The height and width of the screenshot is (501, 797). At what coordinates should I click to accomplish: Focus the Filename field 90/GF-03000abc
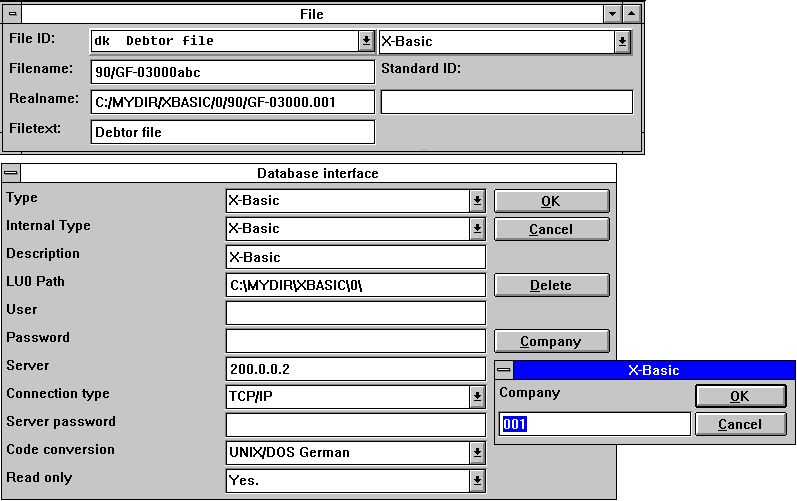coord(233,72)
